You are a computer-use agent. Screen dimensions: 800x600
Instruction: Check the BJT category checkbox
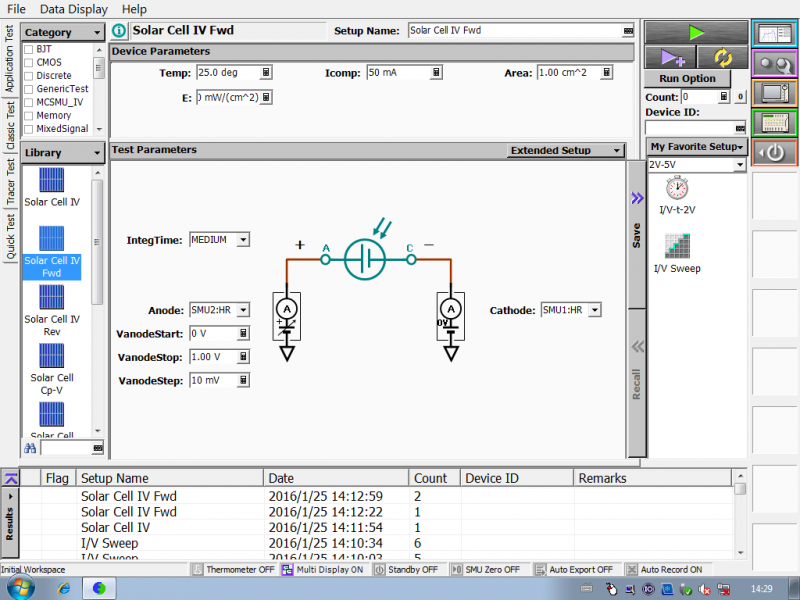pos(29,49)
